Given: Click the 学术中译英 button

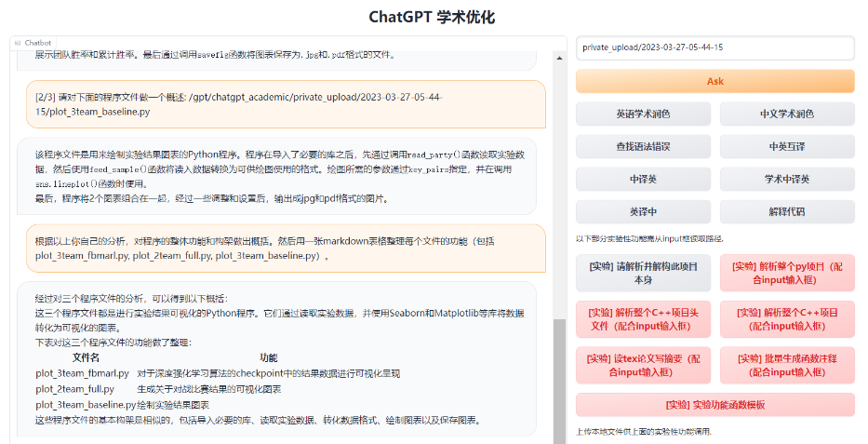Looking at the screenshot, I should pos(787,180).
